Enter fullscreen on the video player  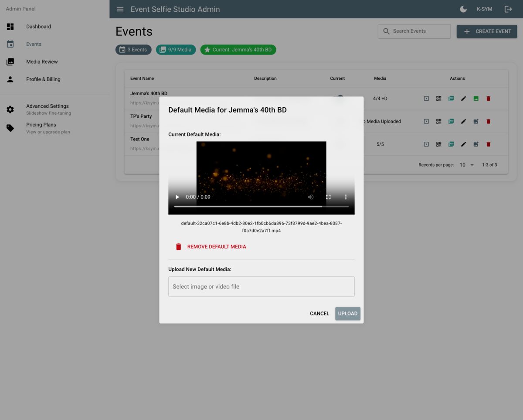click(328, 197)
